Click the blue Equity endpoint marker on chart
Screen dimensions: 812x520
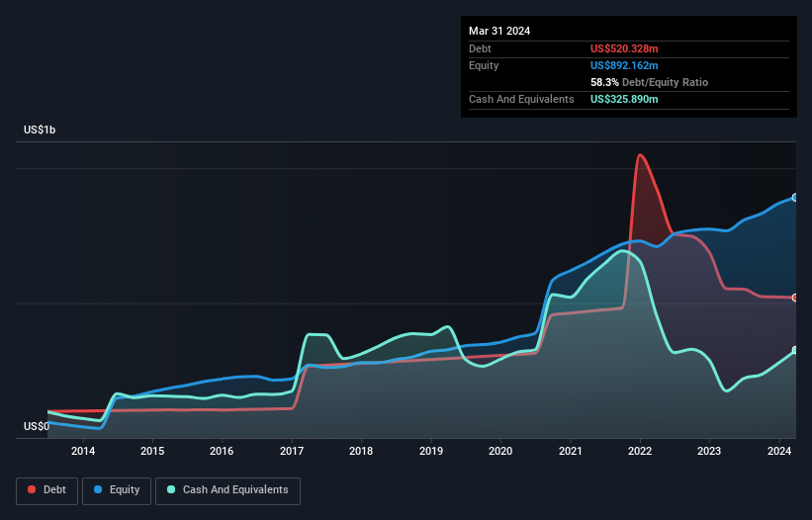click(x=795, y=198)
